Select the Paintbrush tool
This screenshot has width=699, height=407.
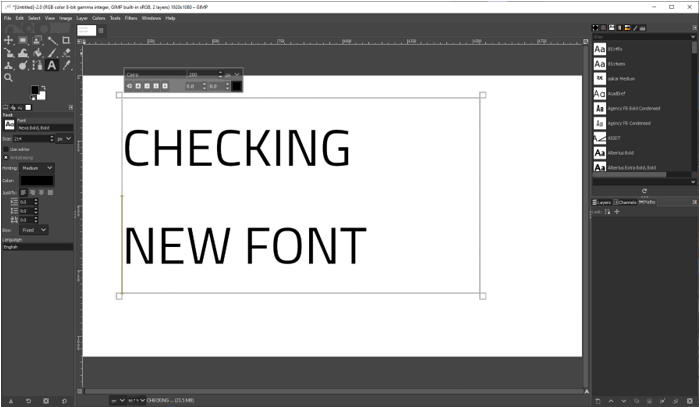(52, 53)
